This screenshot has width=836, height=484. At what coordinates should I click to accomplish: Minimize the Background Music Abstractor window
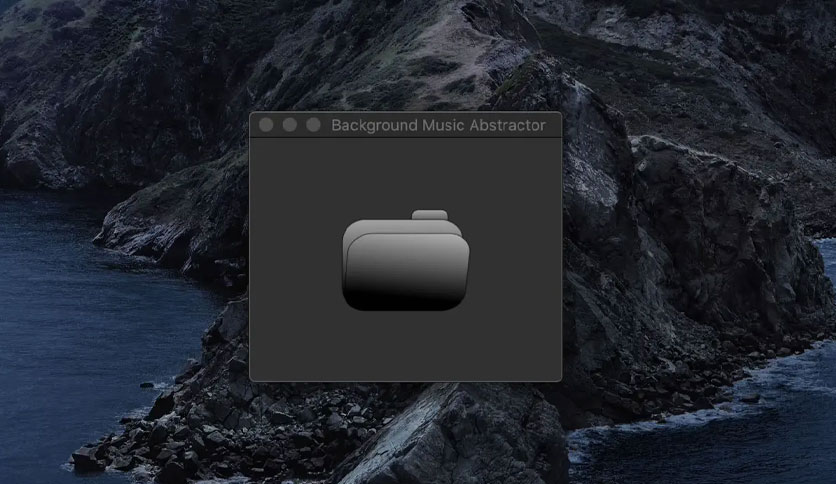click(x=290, y=125)
